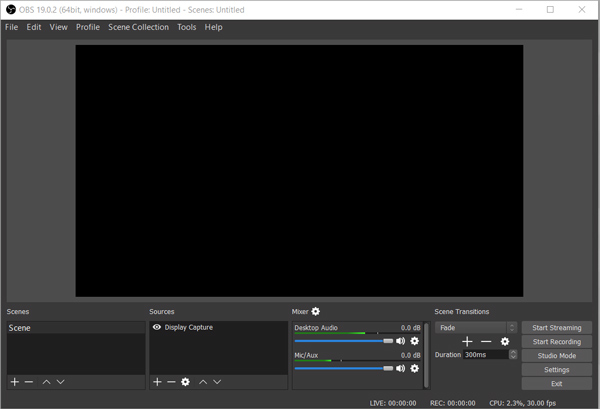Open Desktop Audio gear settings
The width and height of the screenshot is (600, 409).
(x=415, y=341)
